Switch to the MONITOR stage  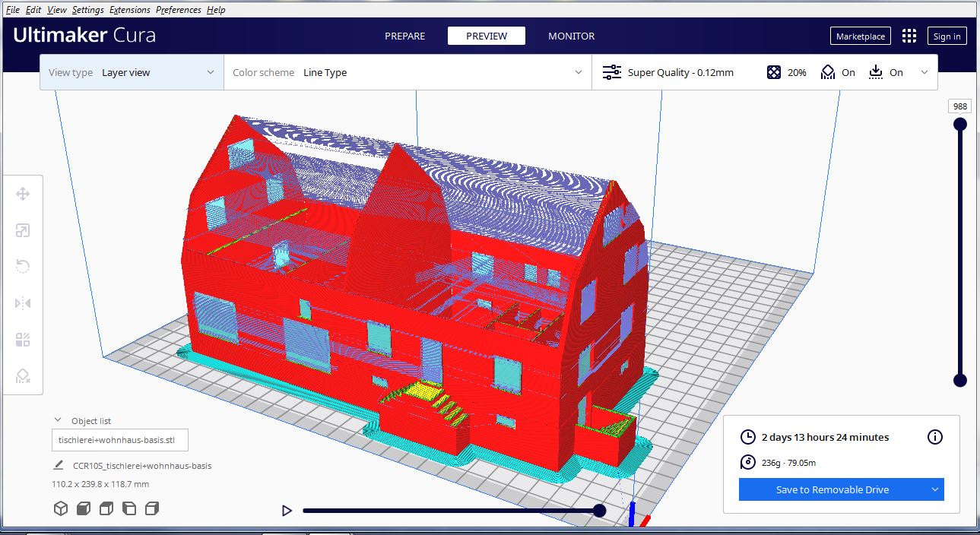pyautogui.click(x=571, y=36)
